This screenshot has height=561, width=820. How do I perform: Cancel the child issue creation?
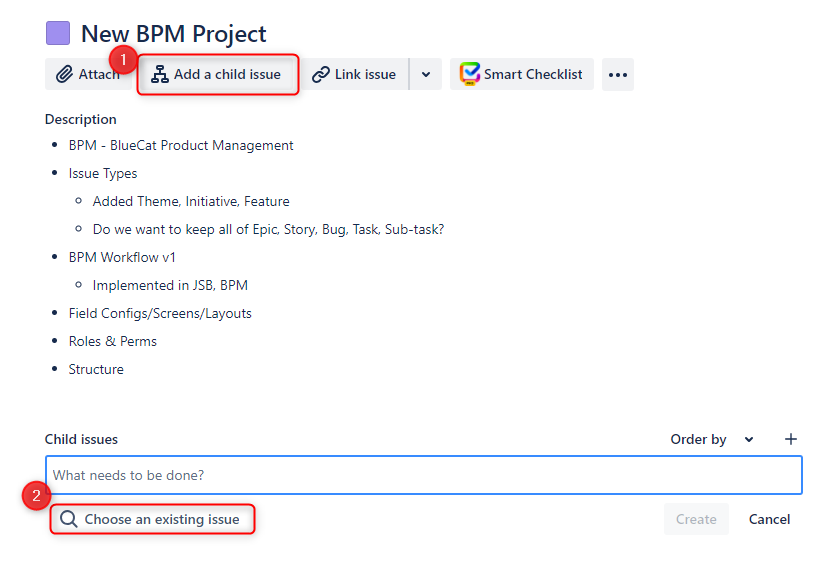click(x=769, y=519)
